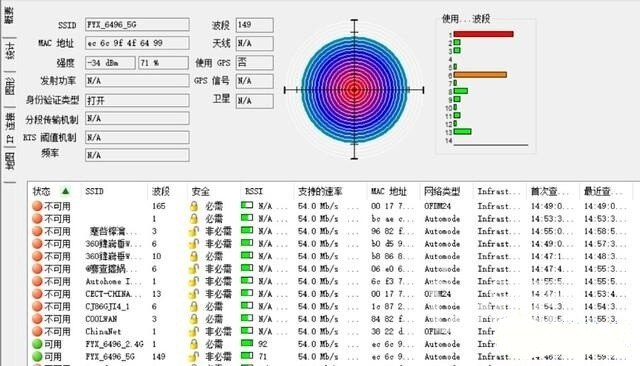The image size is (640, 366).
Task: Switch to the 统计 side tab
Action: 10,51
